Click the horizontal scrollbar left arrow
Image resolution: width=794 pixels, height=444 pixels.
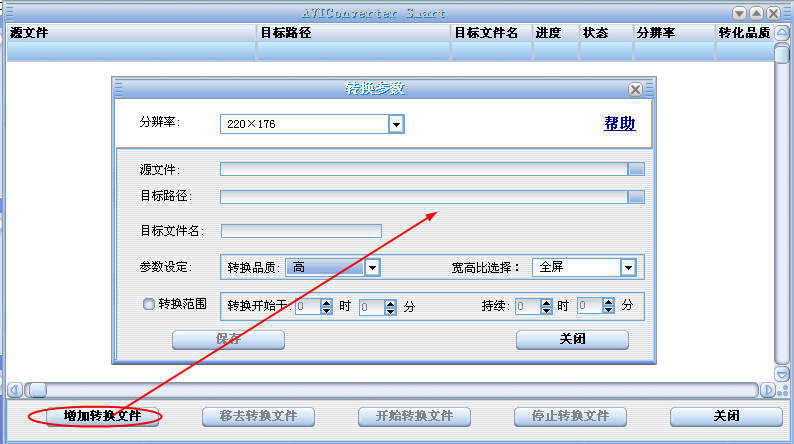click(x=15, y=390)
